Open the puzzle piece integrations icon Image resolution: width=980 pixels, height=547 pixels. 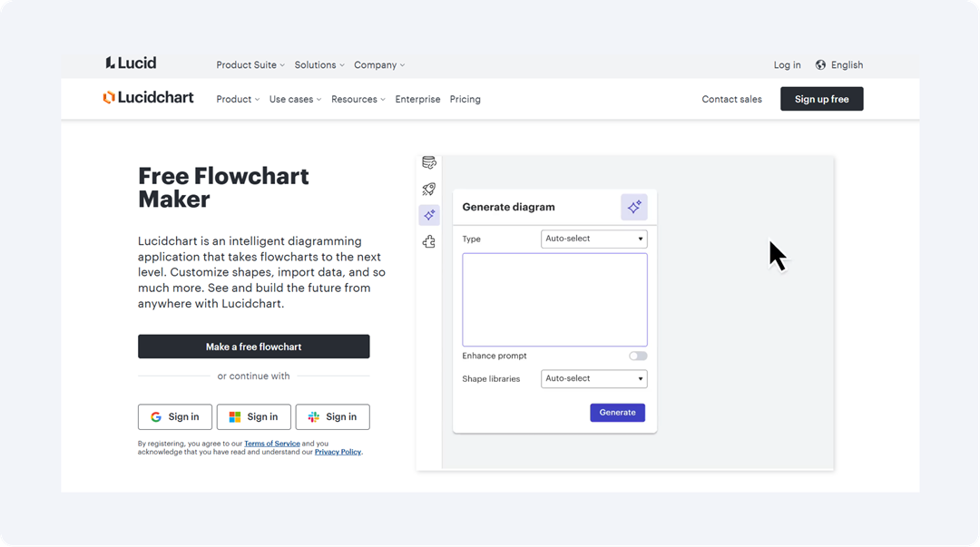pos(429,241)
